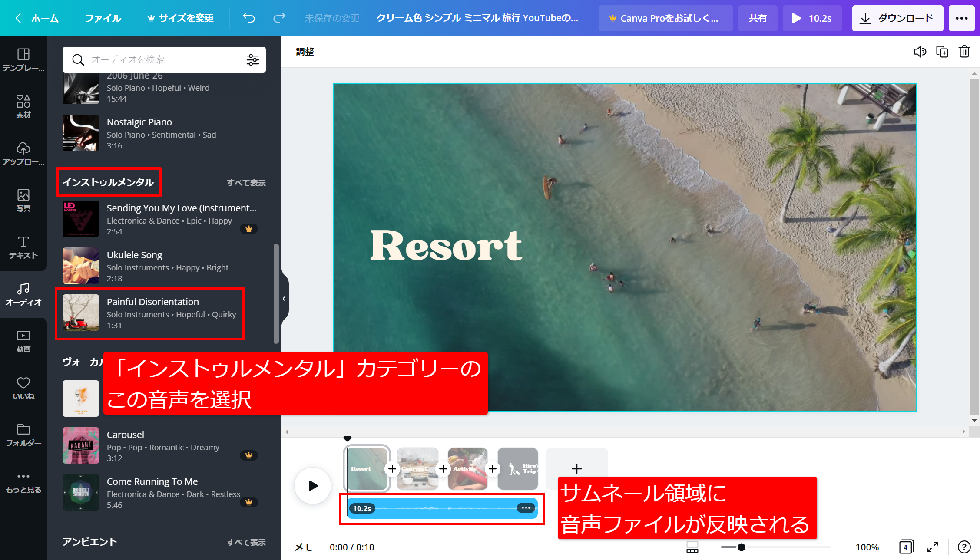Click the zoom slider handle

click(x=742, y=547)
